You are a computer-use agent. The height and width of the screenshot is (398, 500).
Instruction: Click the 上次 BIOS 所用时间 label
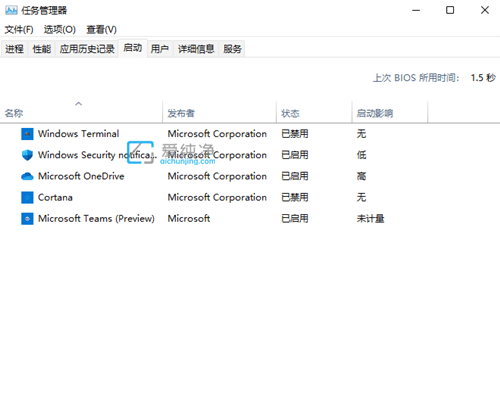click(416, 78)
